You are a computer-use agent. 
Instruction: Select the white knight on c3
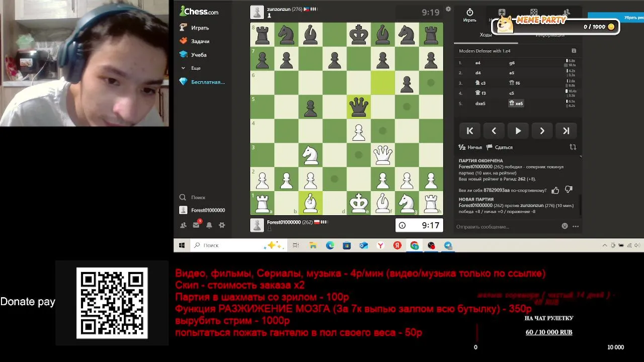(310, 155)
